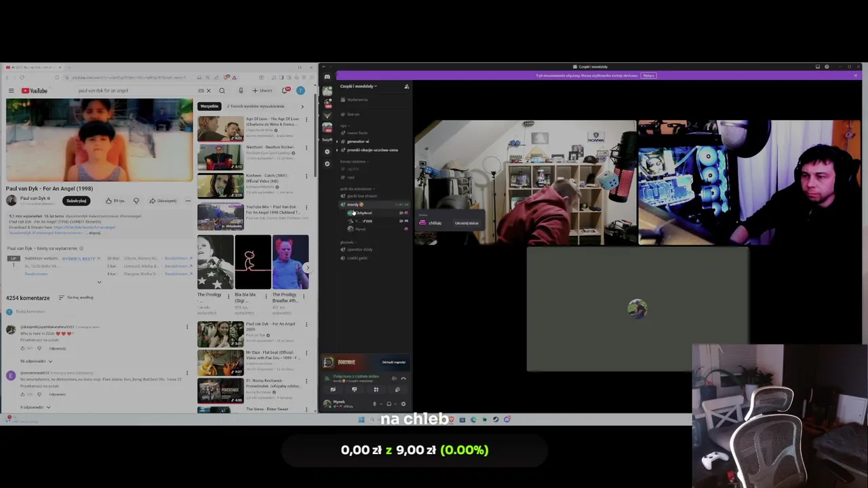
Task: Open YouTube notifications bell
Action: pyautogui.click(x=285, y=91)
